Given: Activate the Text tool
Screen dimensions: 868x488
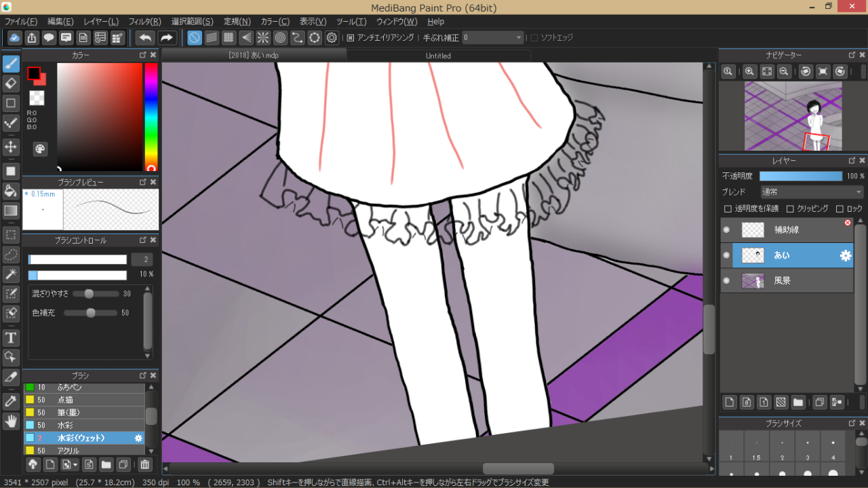Looking at the screenshot, I should pos(11,337).
